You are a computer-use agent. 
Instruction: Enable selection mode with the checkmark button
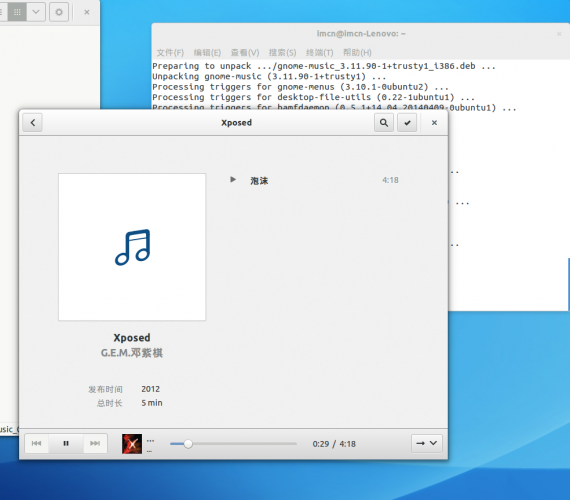(407, 123)
